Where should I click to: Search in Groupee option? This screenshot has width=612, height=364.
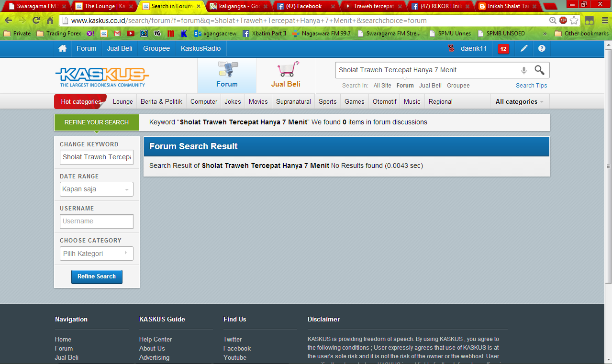click(458, 86)
